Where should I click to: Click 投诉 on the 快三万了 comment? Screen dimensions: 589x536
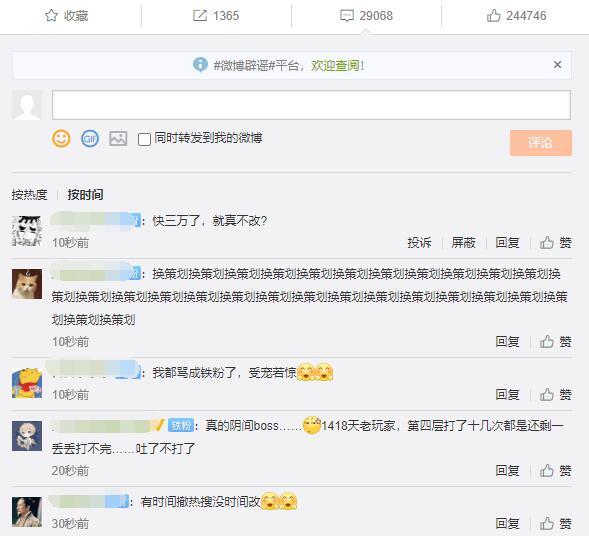point(420,243)
